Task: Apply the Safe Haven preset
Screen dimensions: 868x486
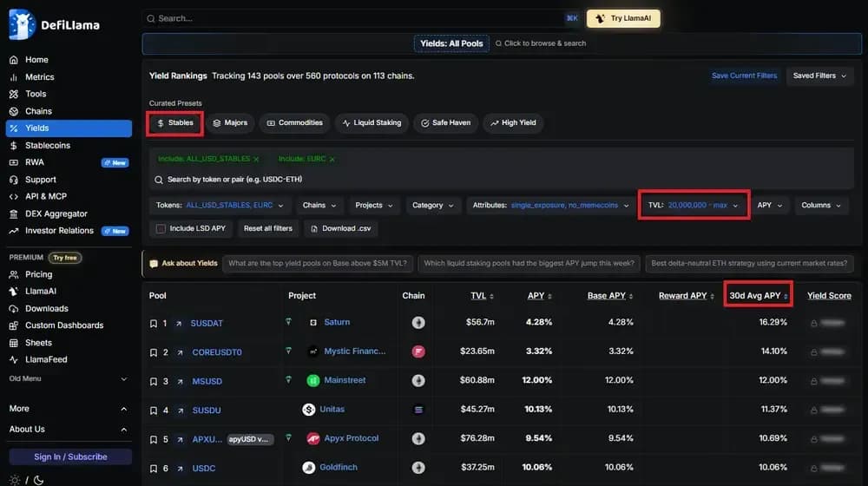Action: click(445, 123)
